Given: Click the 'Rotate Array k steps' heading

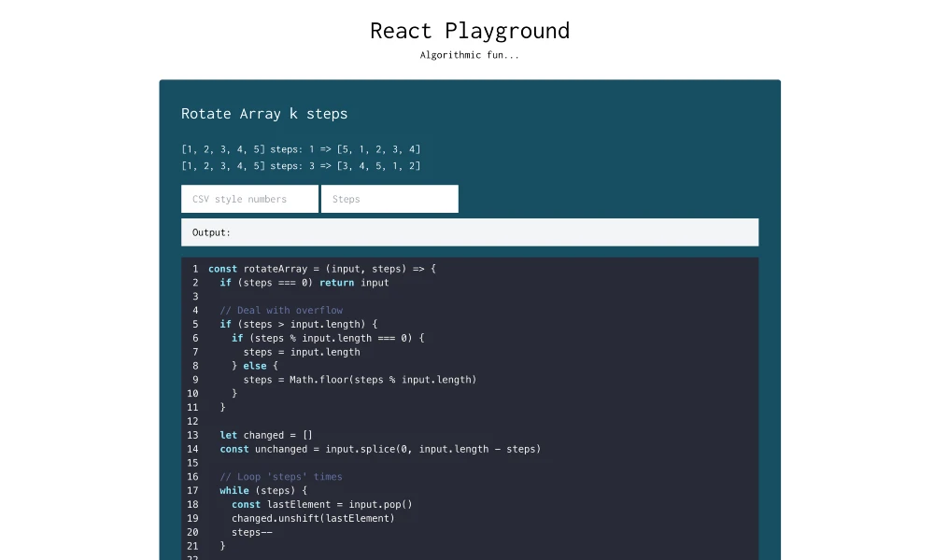Looking at the screenshot, I should click(x=264, y=114).
